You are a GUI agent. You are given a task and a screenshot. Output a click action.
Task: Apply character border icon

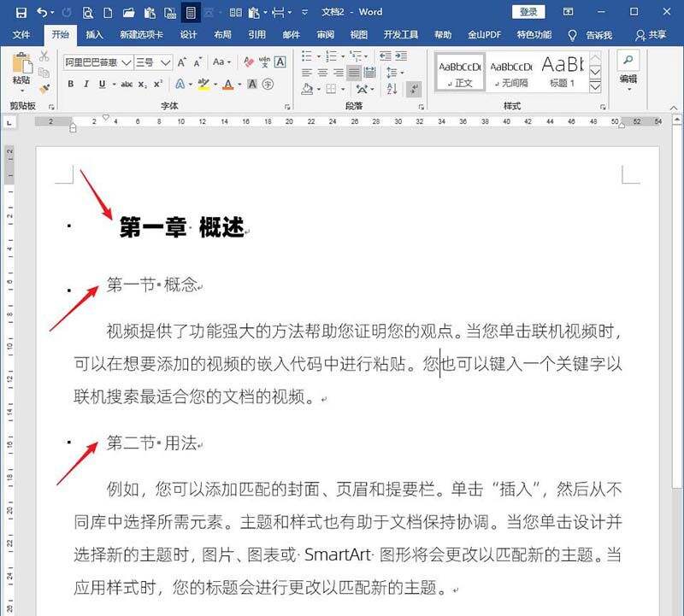tap(280, 62)
